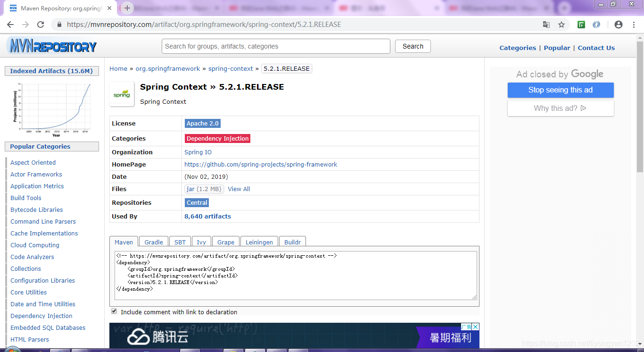This screenshot has height=352, width=644.
Task: Switch to the Ivy tab
Action: tap(201, 242)
